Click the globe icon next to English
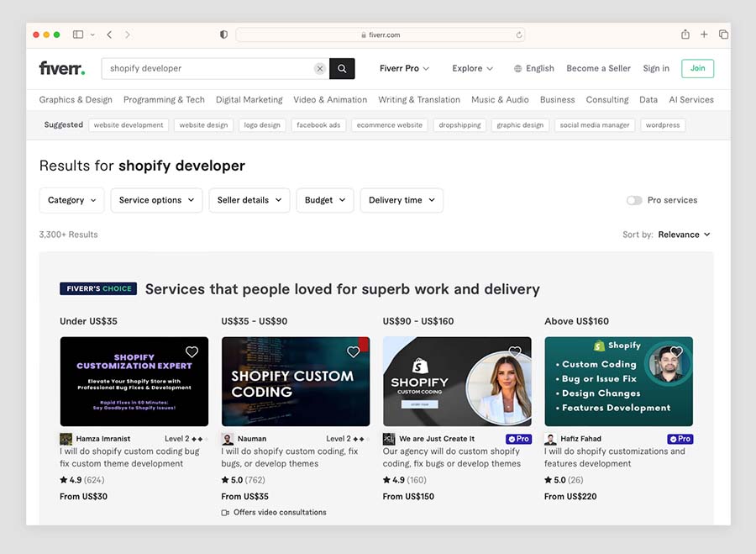The image size is (756, 554). 517,69
